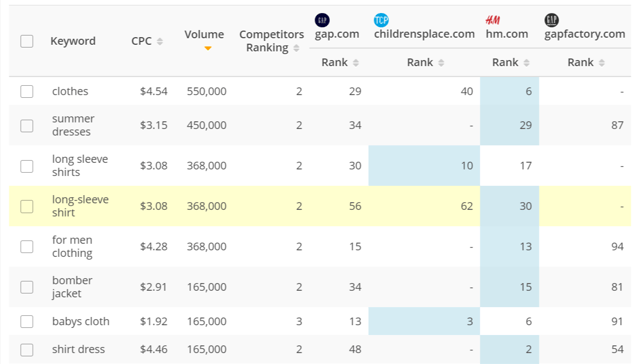The height and width of the screenshot is (364, 639).
Task: Click the gap.com logo icon
Action: click(x=322, y=20)
